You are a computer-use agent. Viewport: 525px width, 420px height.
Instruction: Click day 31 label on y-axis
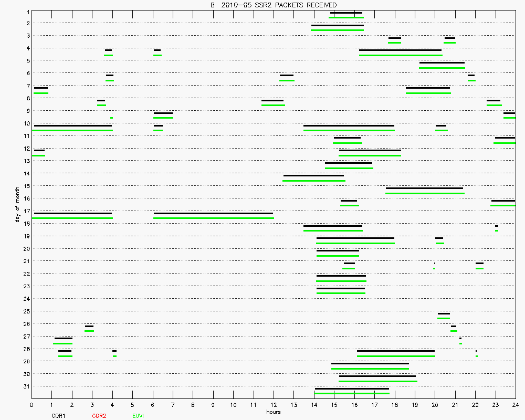click(26, 386)
